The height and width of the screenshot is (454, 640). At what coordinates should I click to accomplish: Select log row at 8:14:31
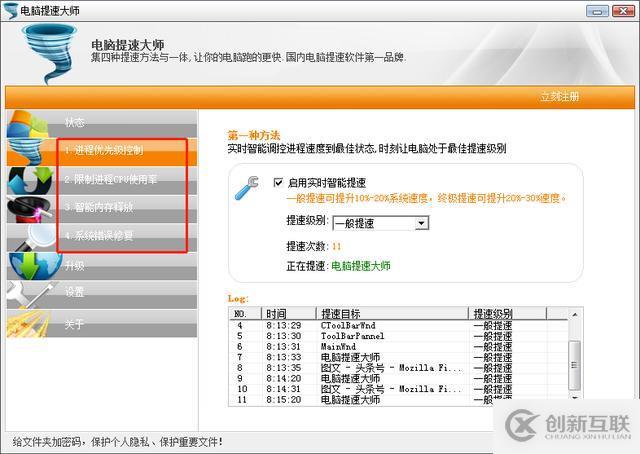point(399,389)
